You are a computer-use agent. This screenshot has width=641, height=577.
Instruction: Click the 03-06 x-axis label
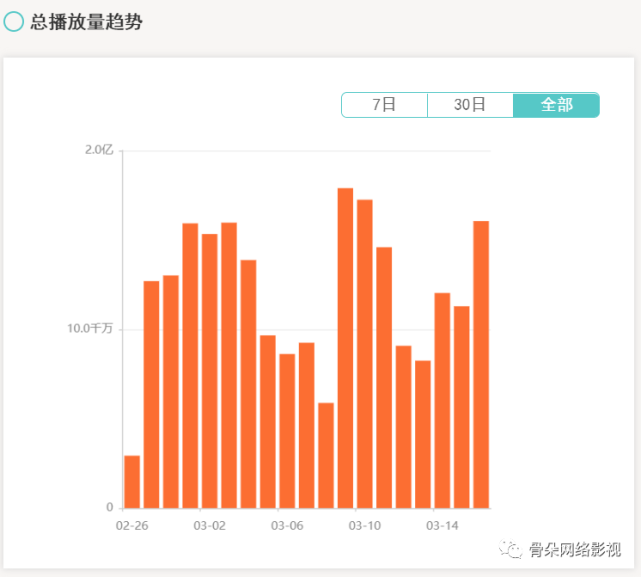tap(287, 526)
